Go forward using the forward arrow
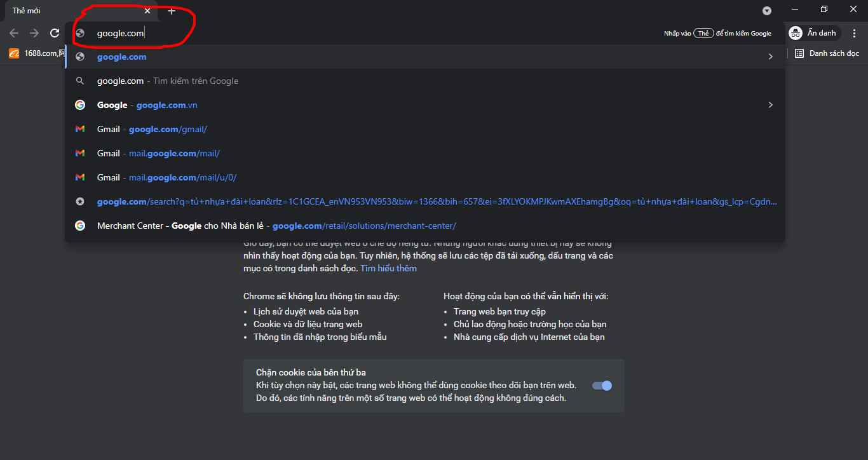The image size is (868, 460). (x=34, y=33)
